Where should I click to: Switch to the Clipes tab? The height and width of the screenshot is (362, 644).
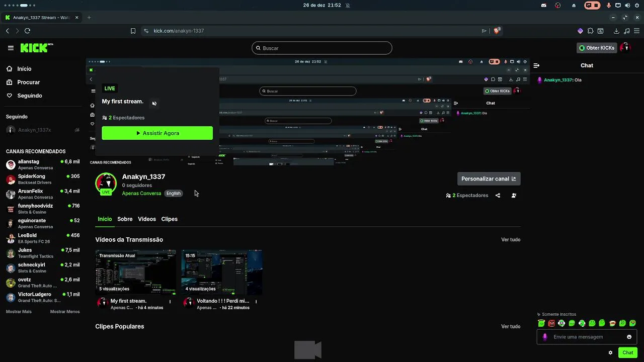coord(169,219)
